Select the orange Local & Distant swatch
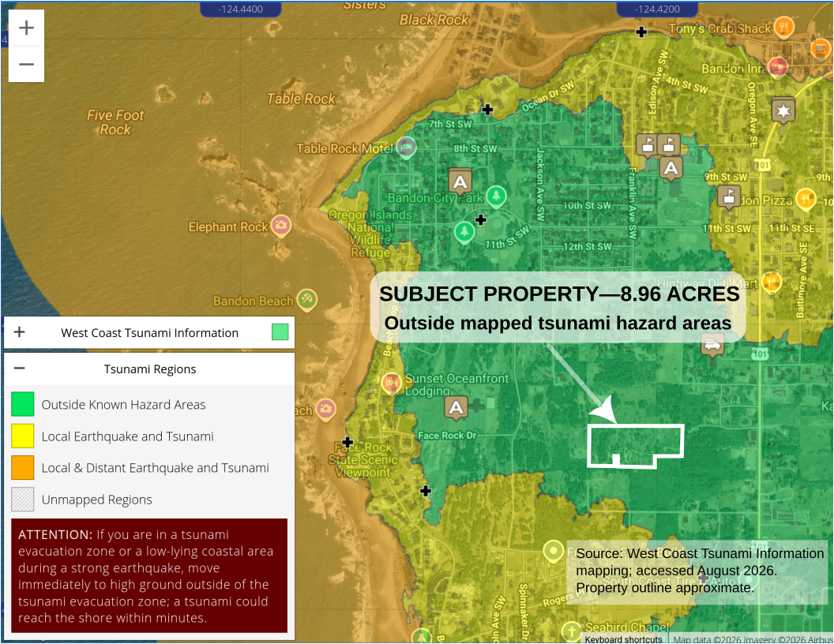 22,467
